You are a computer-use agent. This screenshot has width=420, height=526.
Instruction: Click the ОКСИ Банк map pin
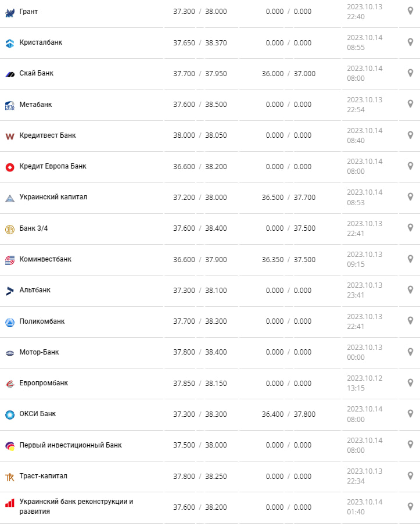coord(410,413)
